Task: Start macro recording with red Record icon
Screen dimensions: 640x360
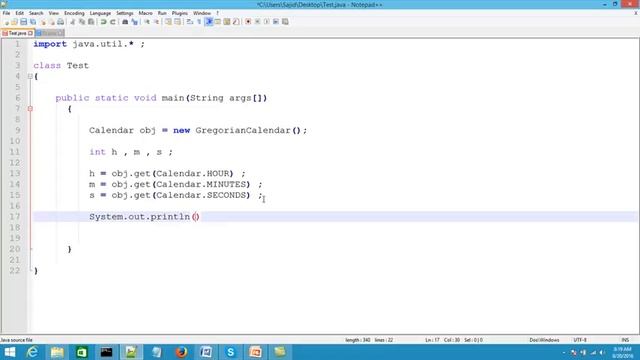Action: point(248,22)
